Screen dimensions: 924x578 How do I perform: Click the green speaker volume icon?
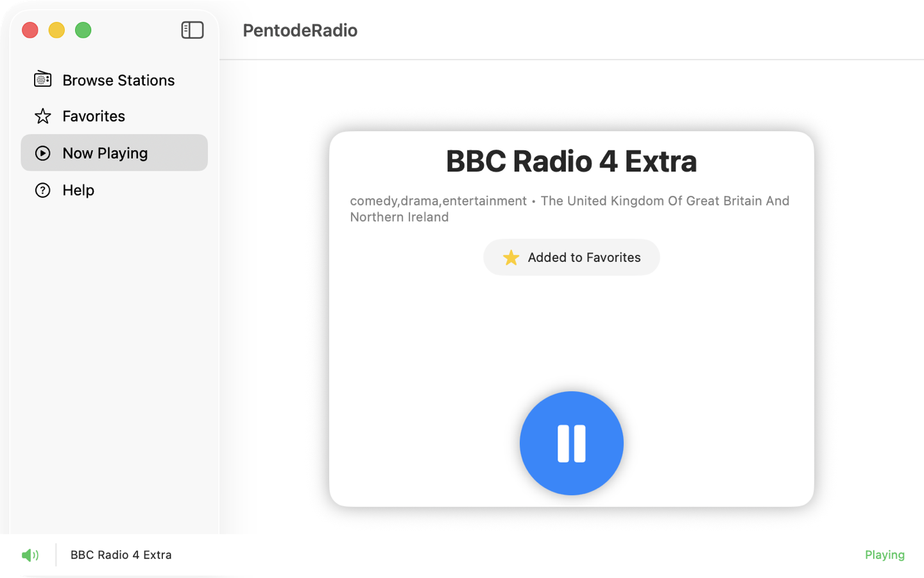tap(30, 555)
